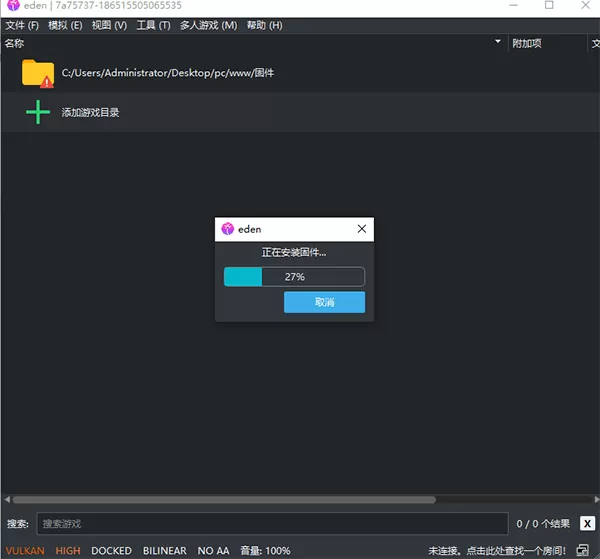Screen dimensions: 600x559
Task: Clear search with the X button
Action: coord(587,523)
